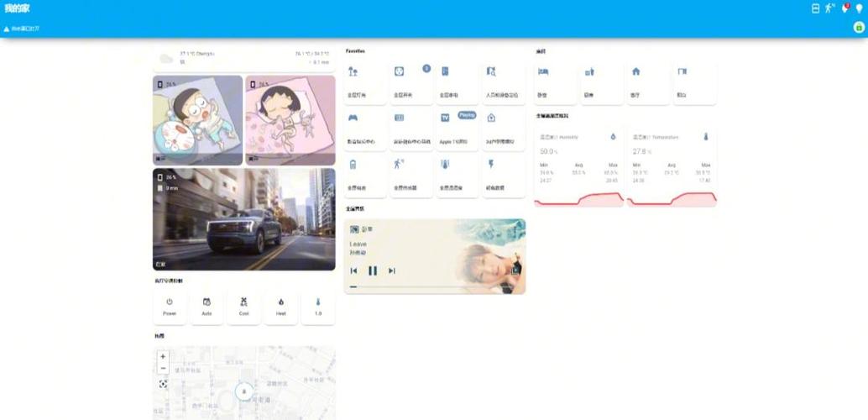This screenshot has height=420, width=868.
Task: Pause the song Leave in media player
Action: pos(373,270)
